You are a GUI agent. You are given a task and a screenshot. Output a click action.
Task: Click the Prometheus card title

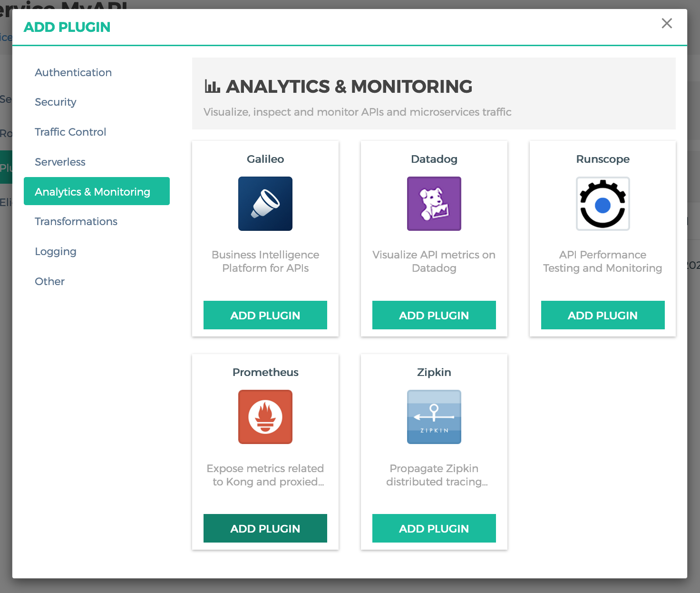click(x=265, y=372)
